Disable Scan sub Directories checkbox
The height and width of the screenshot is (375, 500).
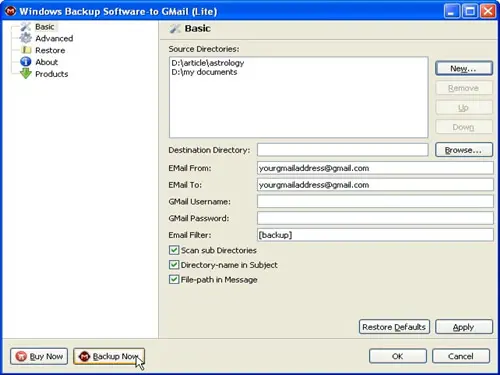(174, 250)
